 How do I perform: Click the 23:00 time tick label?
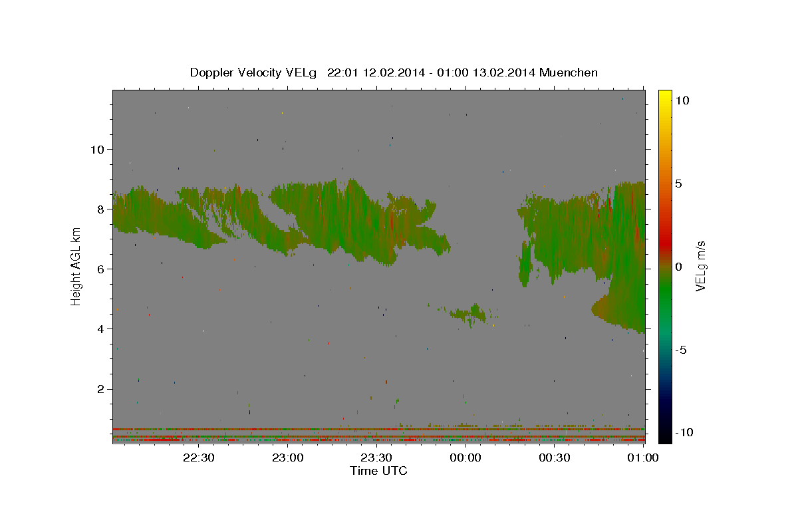click(288, 458)
